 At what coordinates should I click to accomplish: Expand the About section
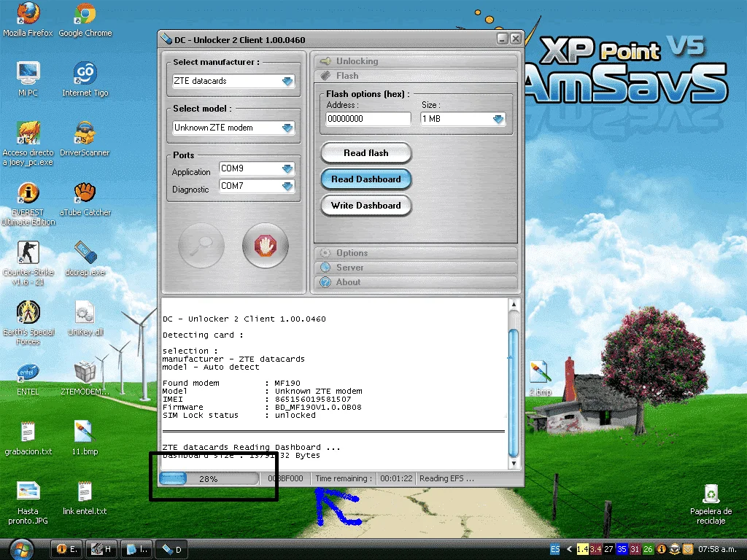416,282
